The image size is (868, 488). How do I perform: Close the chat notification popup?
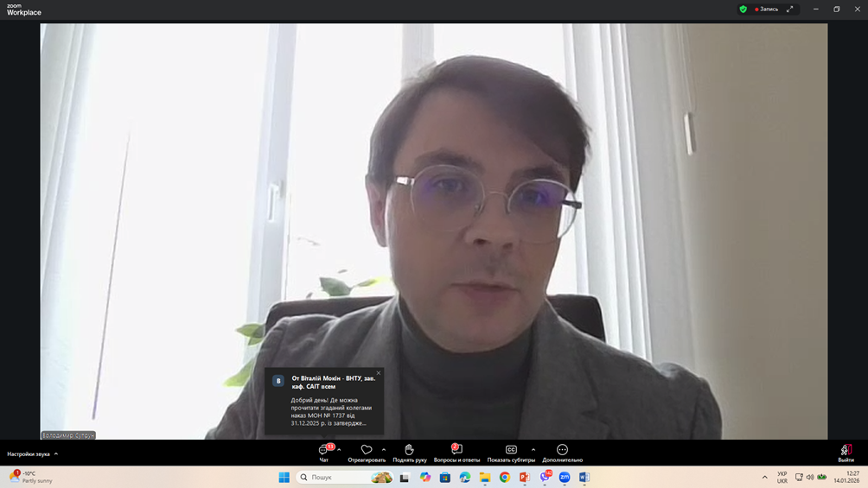tap(379, 373)
